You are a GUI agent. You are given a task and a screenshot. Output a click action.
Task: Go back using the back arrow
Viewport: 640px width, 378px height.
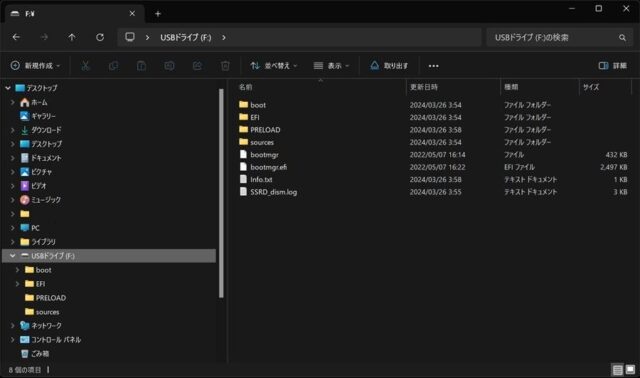click(x=16, y=37)
